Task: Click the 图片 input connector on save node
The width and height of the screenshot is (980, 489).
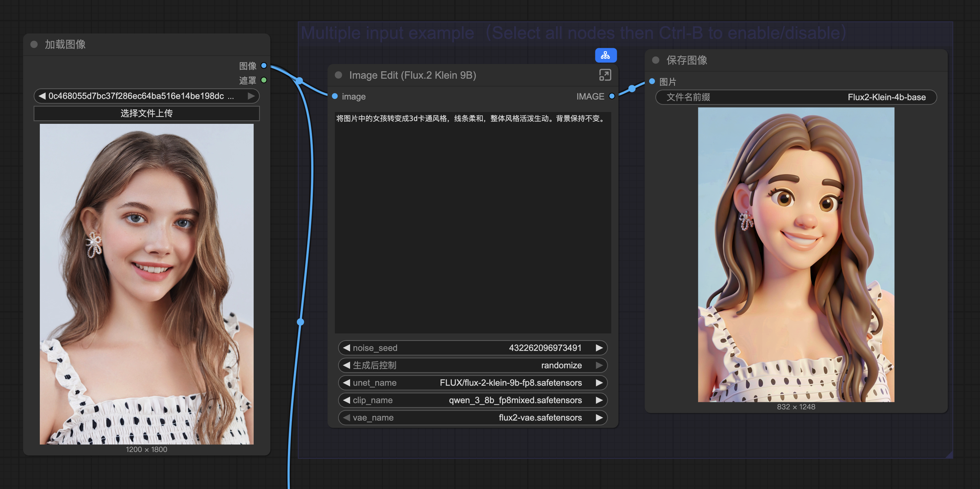Action: (652, 81)
